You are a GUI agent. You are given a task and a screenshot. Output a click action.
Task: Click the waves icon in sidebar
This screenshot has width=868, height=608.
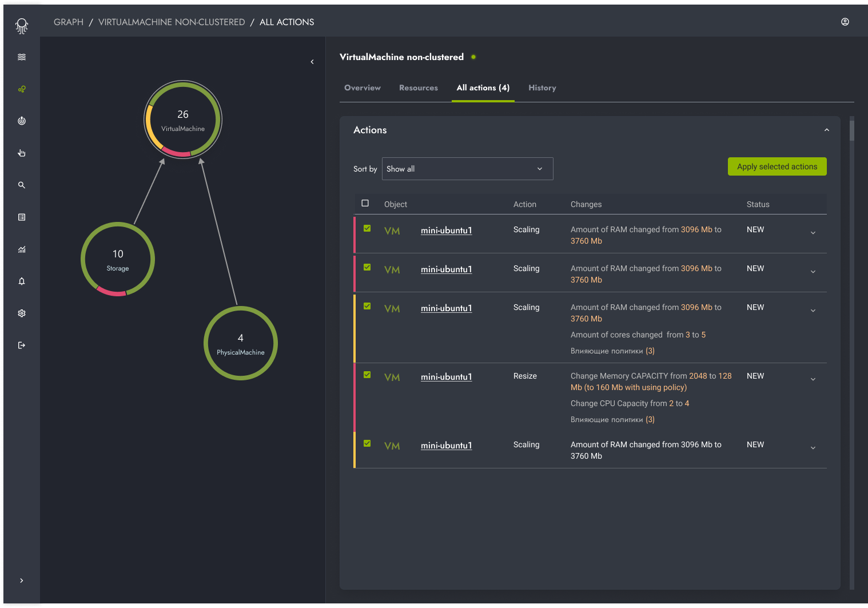22,57
